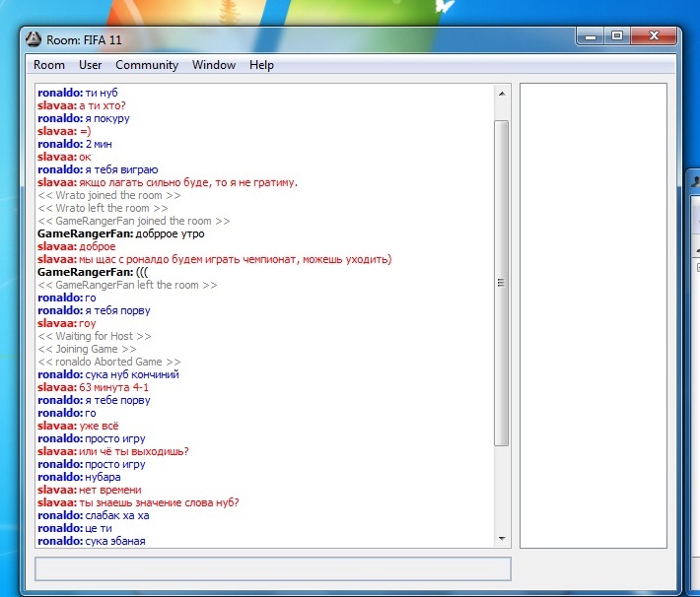Click the GameRanger icon in the title bar
The height and width of the screenshot is (597, 700).
tap(34, 39)
